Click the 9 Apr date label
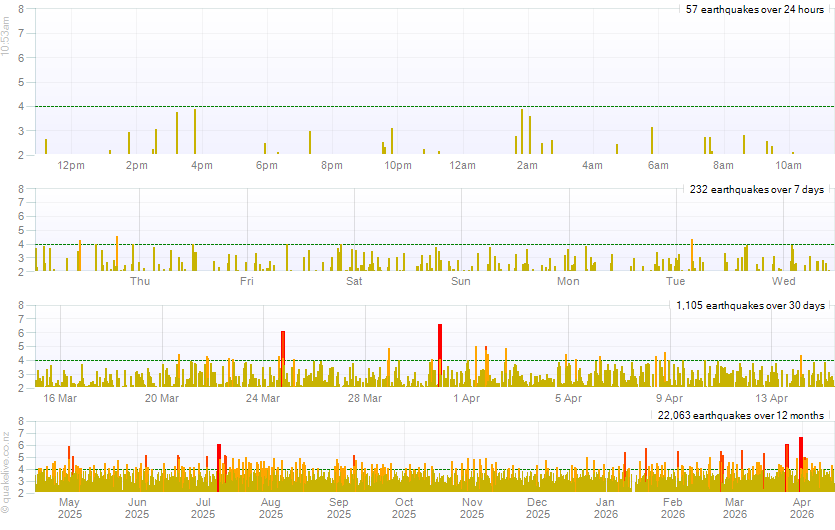835x530 pixels. click(668, 398)
